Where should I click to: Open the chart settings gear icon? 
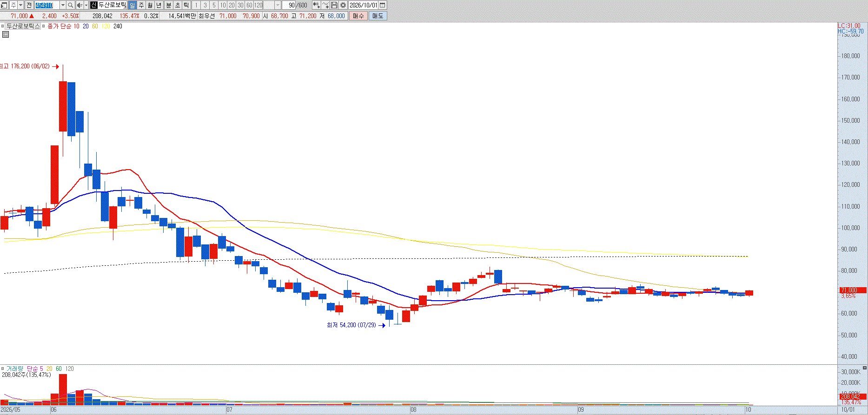[343, 5]
